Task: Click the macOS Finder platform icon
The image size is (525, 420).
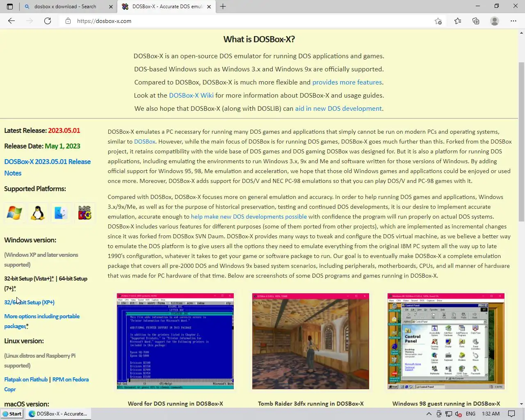Action: coord(61,213)
